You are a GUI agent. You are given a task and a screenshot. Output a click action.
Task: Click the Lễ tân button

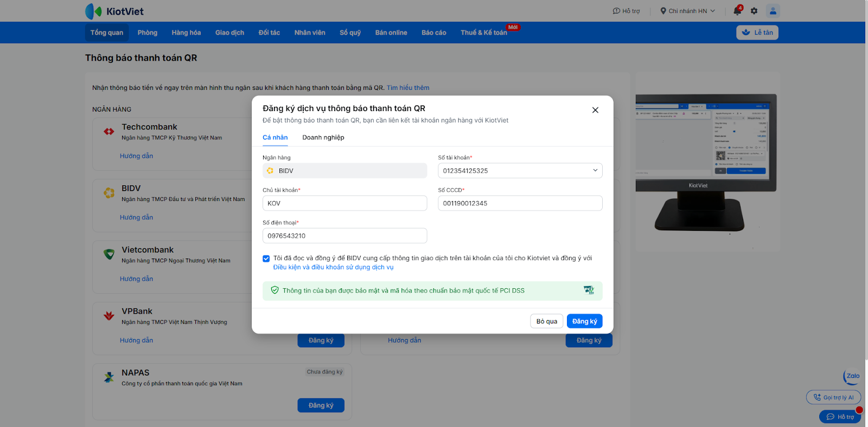click(757, 33)
